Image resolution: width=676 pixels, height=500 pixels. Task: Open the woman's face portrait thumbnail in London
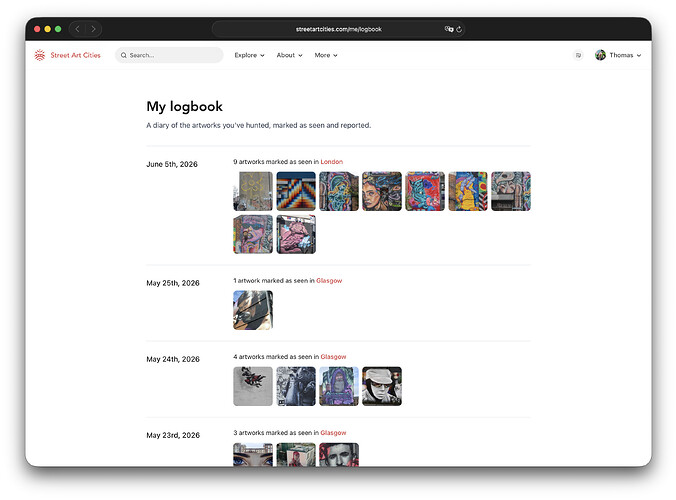(x=382, y=191)
